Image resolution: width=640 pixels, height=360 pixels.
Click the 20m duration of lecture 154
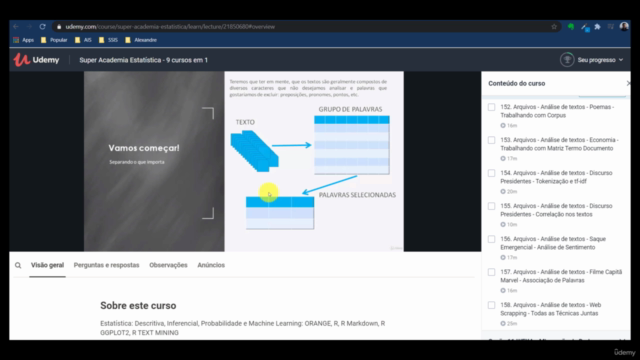coord(512,191)
